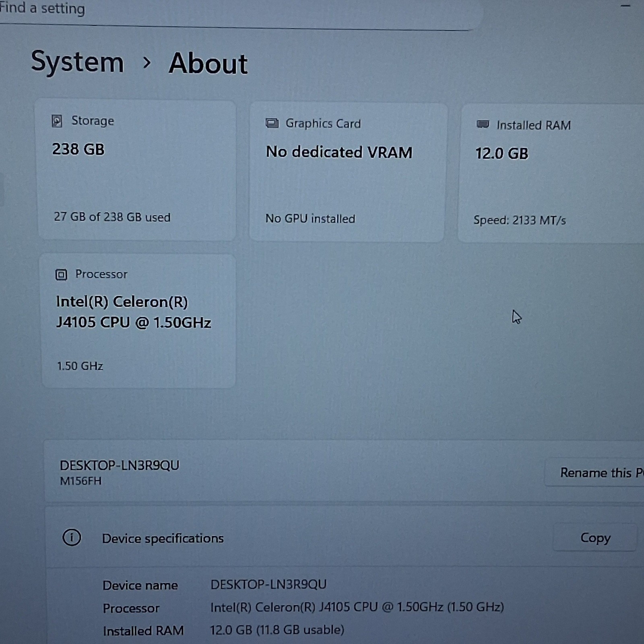
Task: Go back to System in breadcrumb
Action: click(x=77, y=62)
